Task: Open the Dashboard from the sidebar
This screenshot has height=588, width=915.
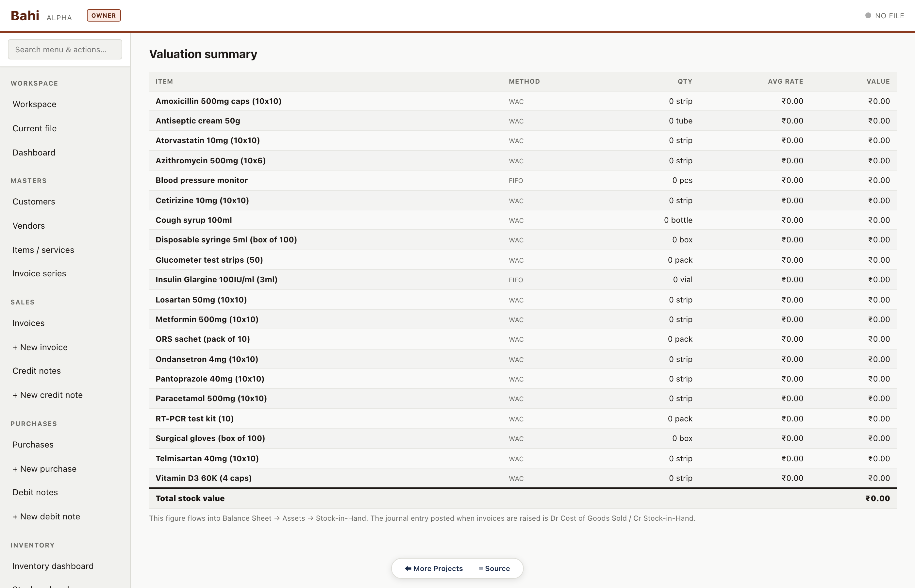Action: 34,152
